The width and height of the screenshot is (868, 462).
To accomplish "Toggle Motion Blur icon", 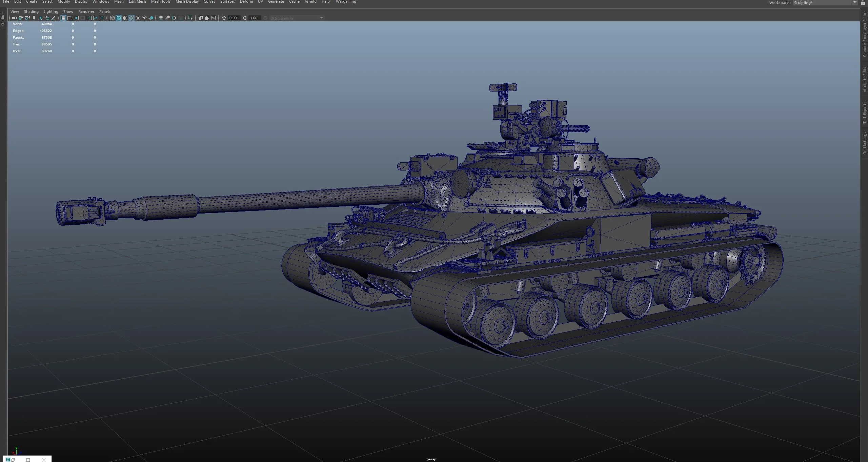I will (x=167, y=18).
